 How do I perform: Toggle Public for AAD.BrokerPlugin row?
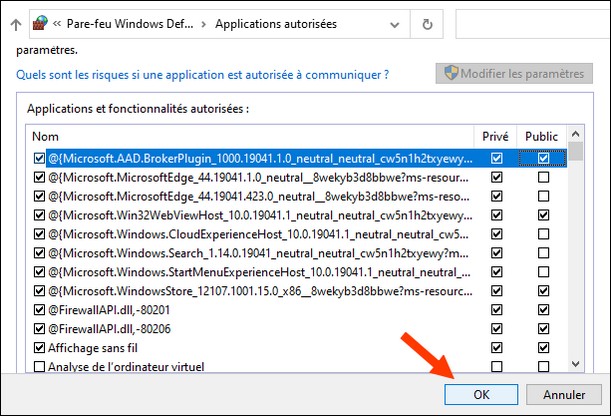[x=543, y=158]
